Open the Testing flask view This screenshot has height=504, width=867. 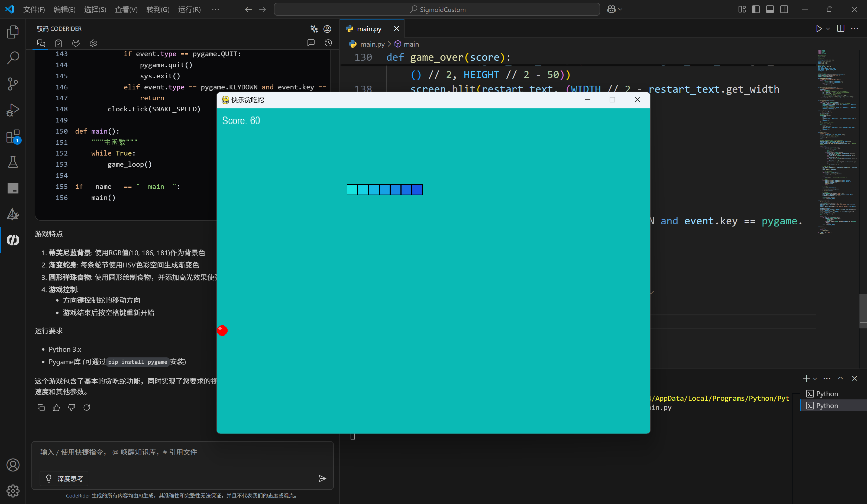(x=13, y=162)
